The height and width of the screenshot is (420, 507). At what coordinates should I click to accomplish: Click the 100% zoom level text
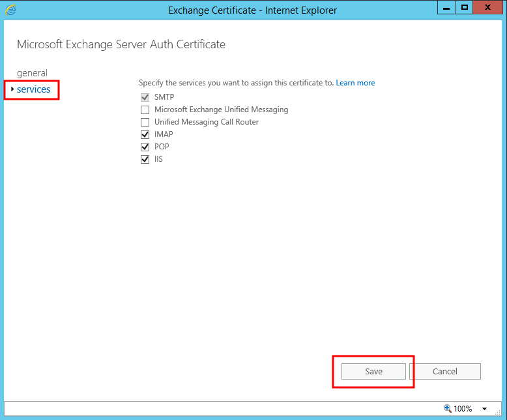pyautogui.click(x=463, y=409)
